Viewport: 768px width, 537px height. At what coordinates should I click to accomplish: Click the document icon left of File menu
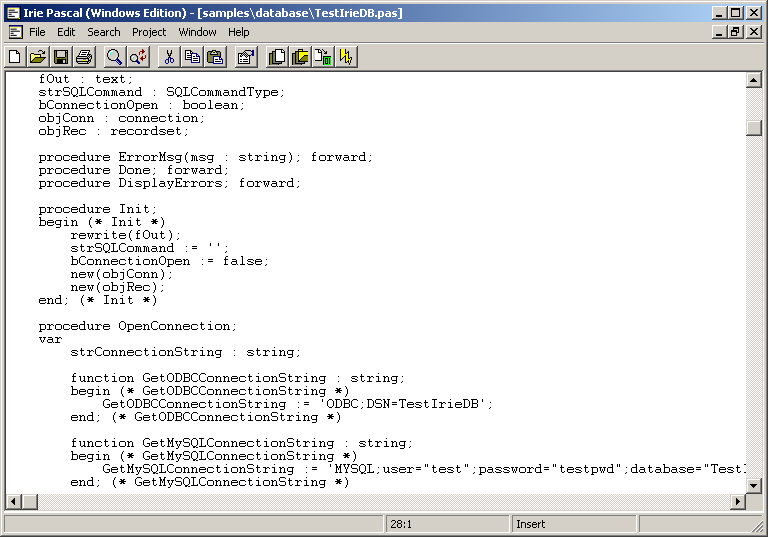[x=15, y=32]
